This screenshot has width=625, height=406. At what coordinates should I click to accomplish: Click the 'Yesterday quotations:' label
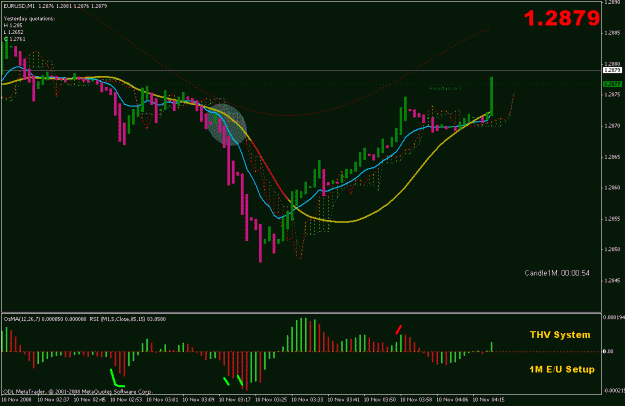(x=29, y=19)
